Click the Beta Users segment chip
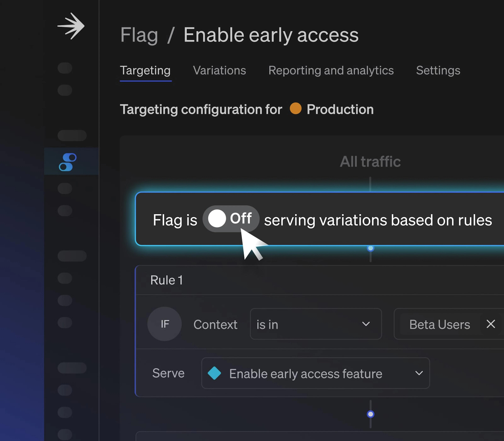Screen dimensions: 504x441 pyautogui.click(x=440, y=324)
